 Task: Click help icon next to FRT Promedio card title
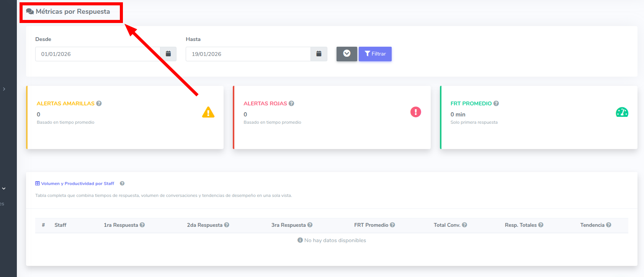496,103
